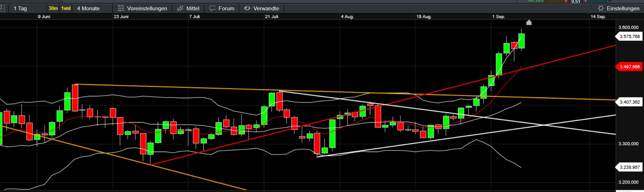Open Einstellungen via the gear icon
The height and width of the screenshot is (192, 644).
click(x=601, y=8)
